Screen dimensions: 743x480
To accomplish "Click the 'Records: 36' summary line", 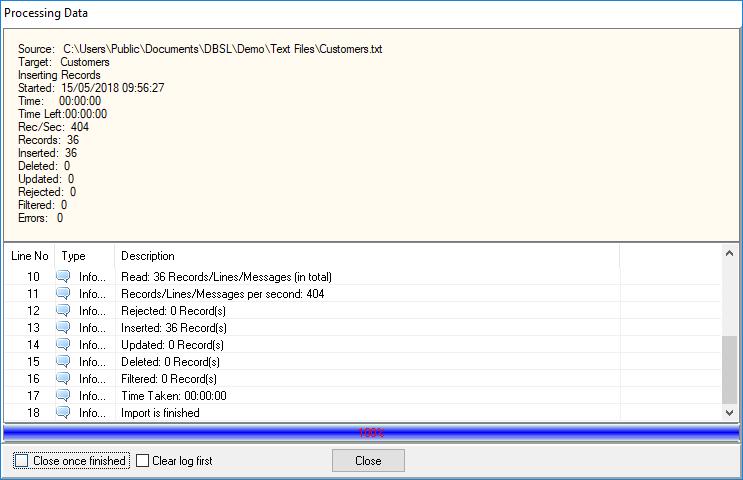I will pyautogui.click(x=48, y=140).
